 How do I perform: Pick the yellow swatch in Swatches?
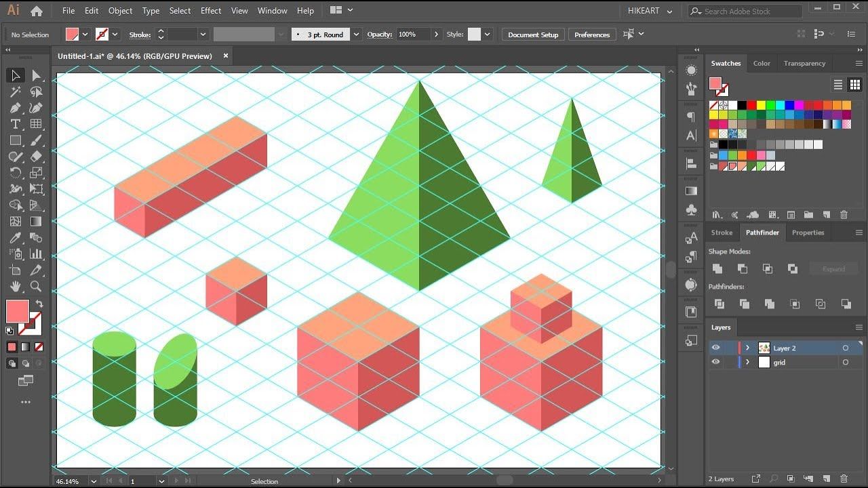coord(761,105)
